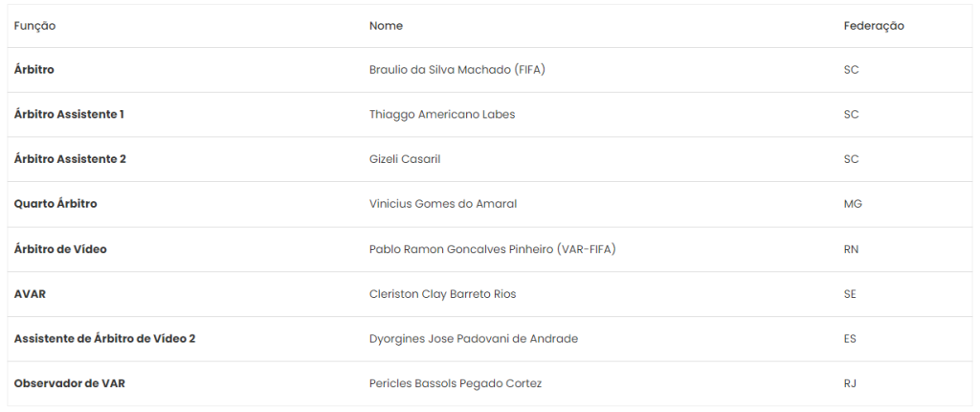Select name Vinicius Gomes do Amaral
Viewport: 980px width, 412px height.
click(442, 203)
